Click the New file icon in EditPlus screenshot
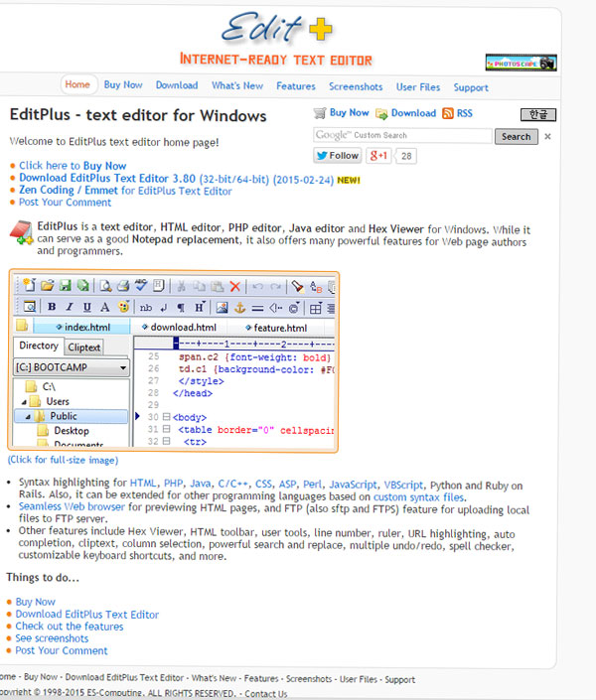The width and height of the screenshot is (596, 700). [x=29, y=285]
